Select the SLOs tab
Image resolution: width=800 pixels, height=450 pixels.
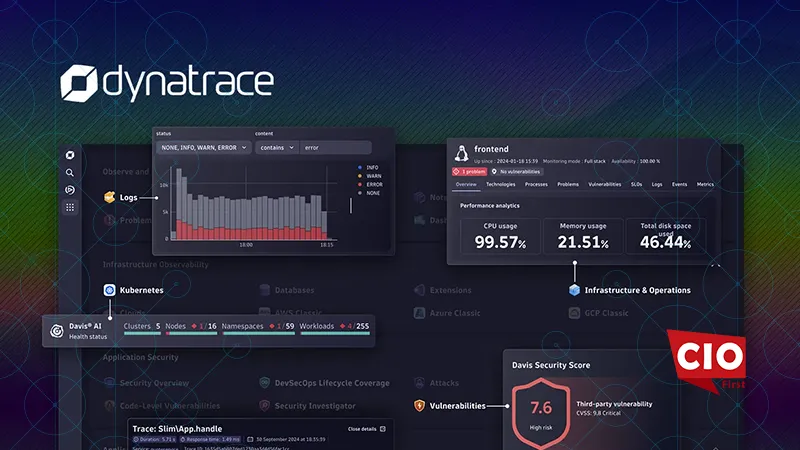(636, 184)
